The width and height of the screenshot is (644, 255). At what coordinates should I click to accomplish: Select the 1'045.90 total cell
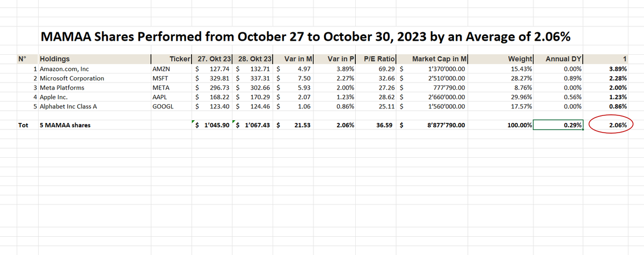click(213, 125)
